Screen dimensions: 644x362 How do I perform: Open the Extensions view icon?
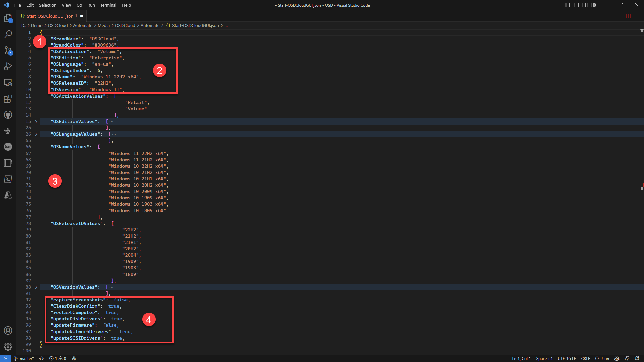pos(8,99)
